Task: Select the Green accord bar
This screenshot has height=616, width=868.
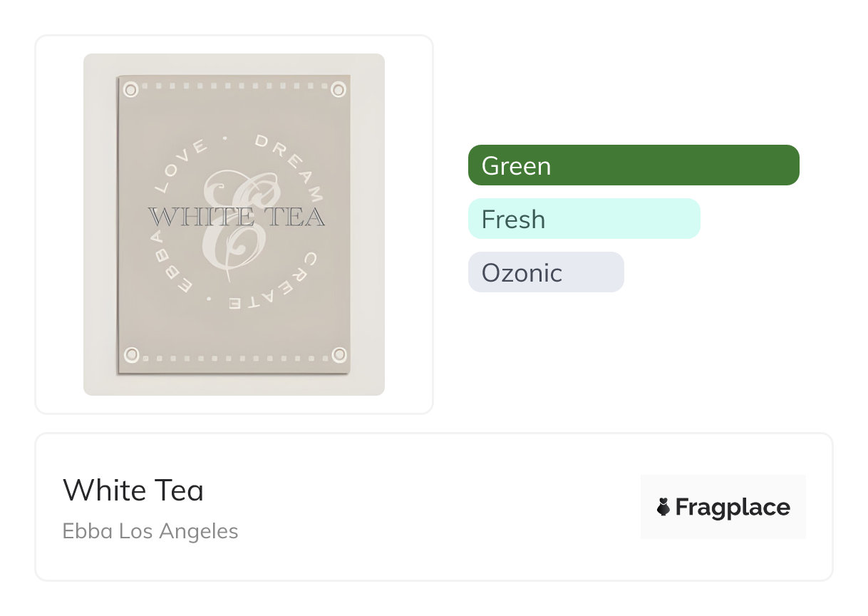Action: pyautogui.click(x=634, y=165)
